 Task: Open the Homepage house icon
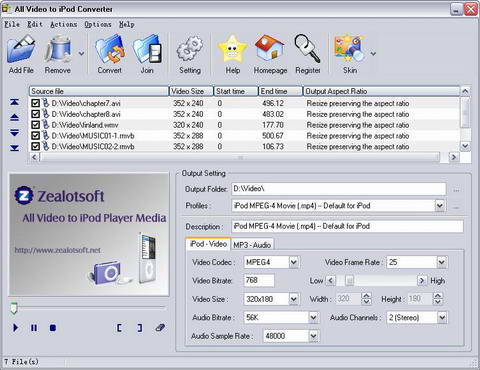[270, 48]
